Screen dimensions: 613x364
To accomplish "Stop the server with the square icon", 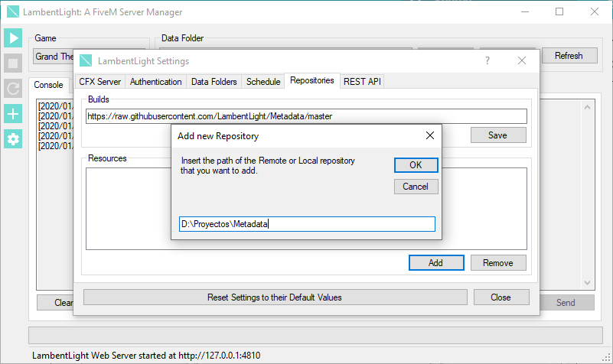I will point(13,63).
